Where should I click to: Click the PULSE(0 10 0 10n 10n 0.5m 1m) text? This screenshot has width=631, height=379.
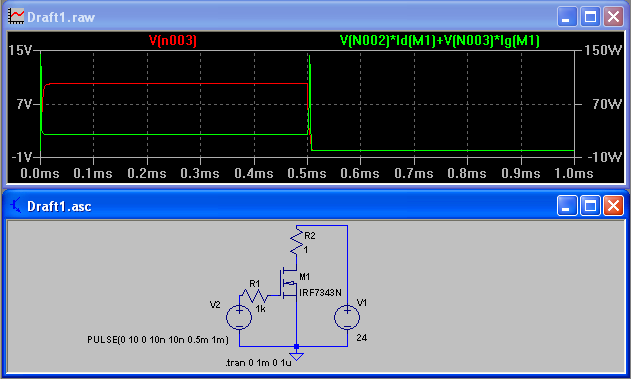click(x=158, y=340)
